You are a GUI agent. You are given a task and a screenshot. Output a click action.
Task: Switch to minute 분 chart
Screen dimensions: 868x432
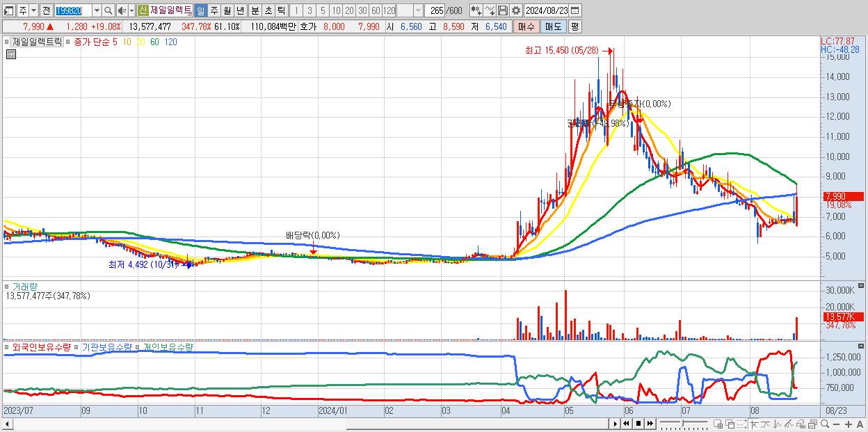pos(255,10)
